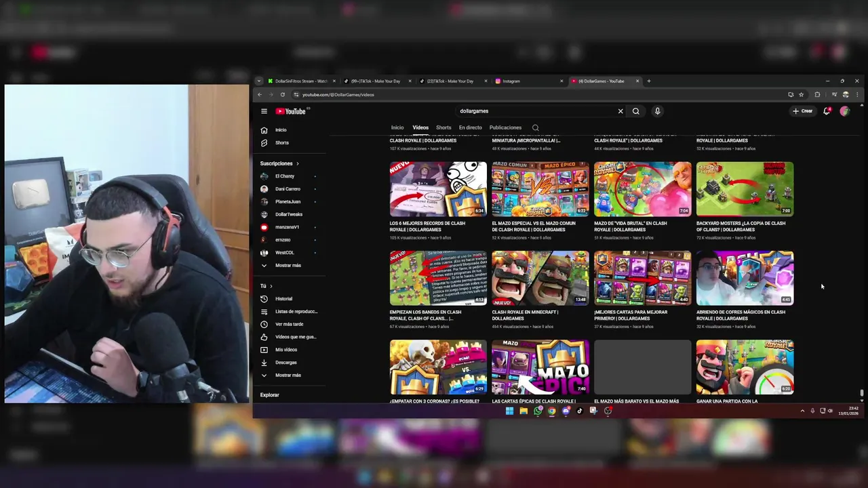Open WestCOL subscription
The width and height of the screenshot is (868, 488).
coord(289,253)
